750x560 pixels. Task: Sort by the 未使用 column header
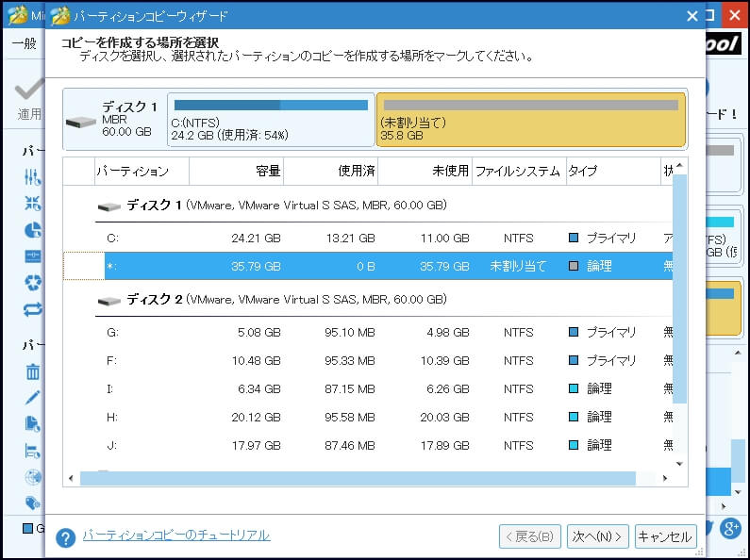(425, 171)
